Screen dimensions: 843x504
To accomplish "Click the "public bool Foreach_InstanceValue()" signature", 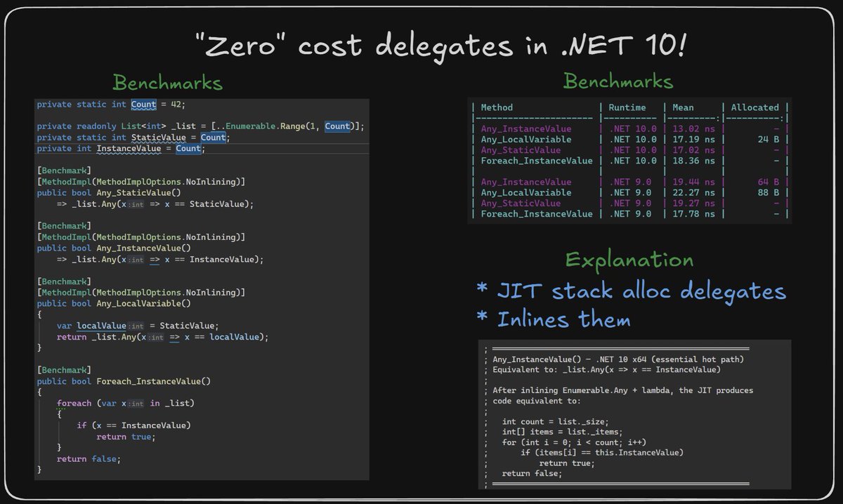I will tap(124, 381).
